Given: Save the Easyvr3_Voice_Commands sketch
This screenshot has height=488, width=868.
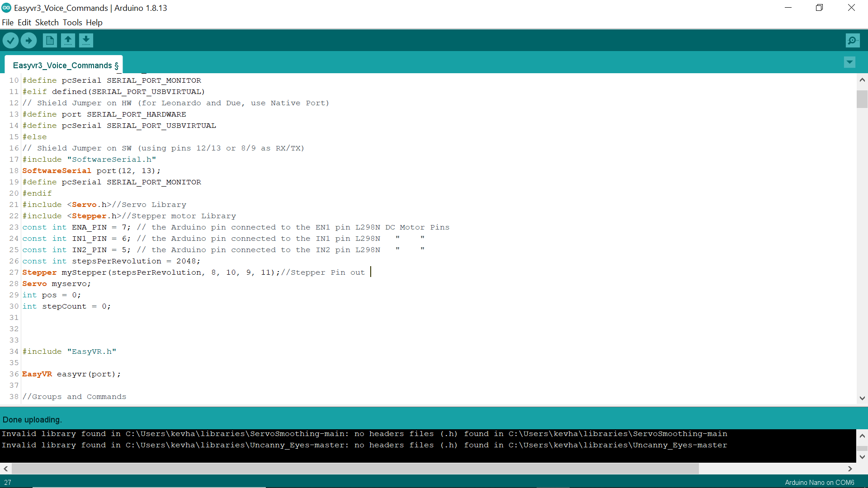Looking at the screenshot, I should click(x=86, y=40).
